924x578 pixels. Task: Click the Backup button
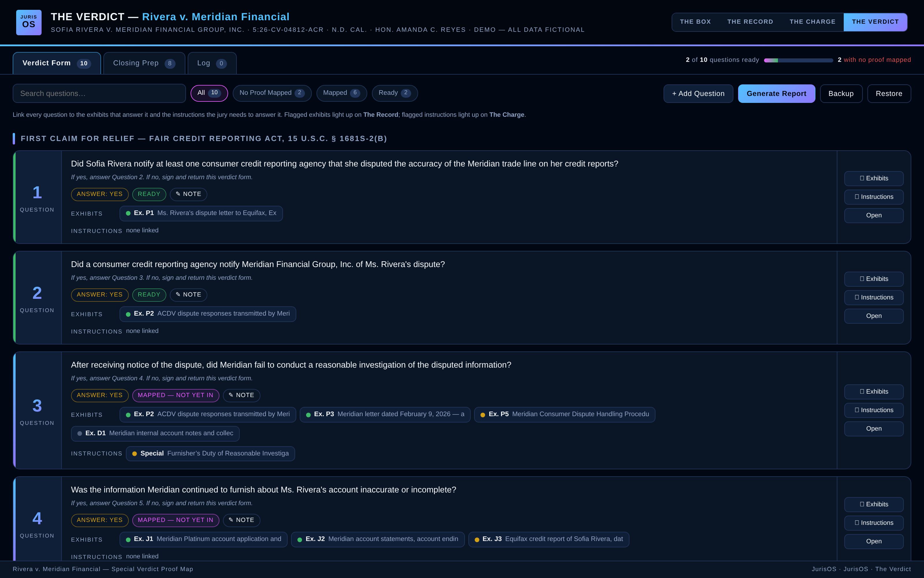click(x=841, y=94)
